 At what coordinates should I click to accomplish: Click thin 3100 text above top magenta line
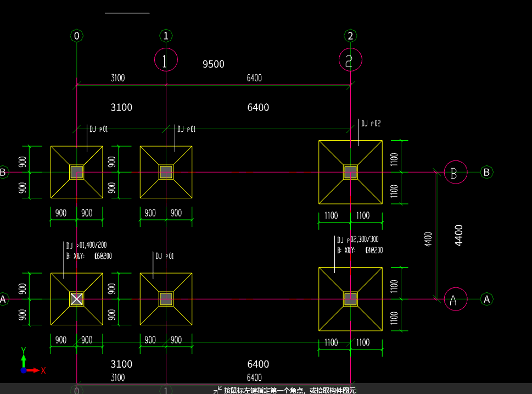tap(117, 78)
